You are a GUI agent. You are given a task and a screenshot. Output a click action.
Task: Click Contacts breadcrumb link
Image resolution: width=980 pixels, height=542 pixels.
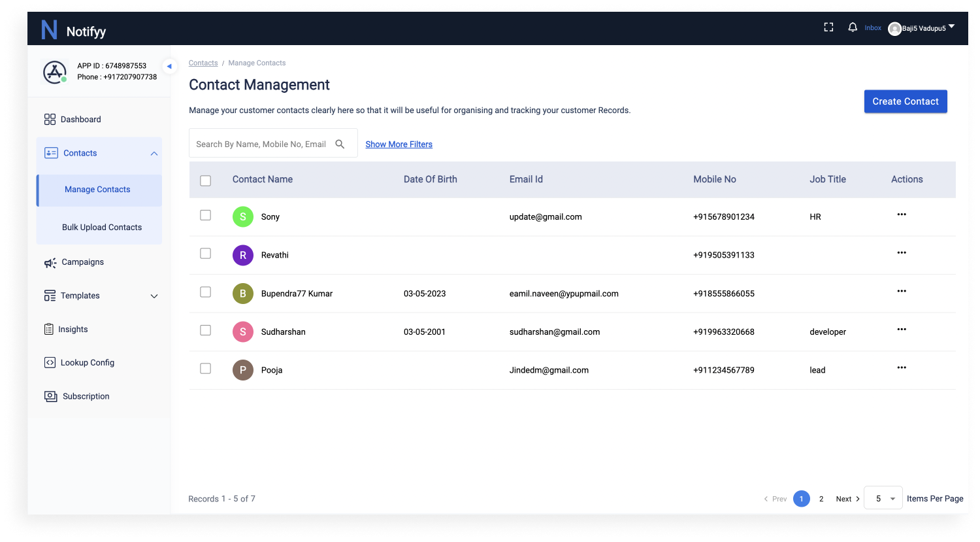(x=203, y=63)
